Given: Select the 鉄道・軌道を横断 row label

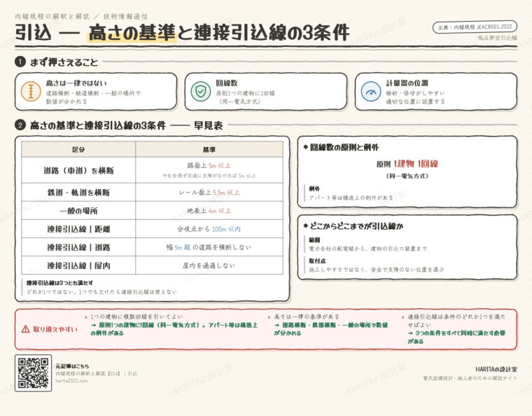Looking at the screenshot, I should point(78,193).
